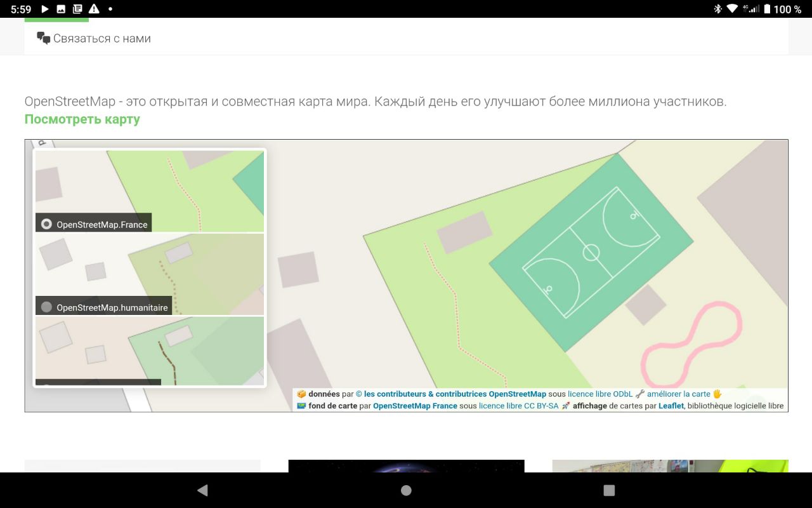Open the licence libre ODbL link
This screenshot has width=812, height=508.
[x=600, y=394]
